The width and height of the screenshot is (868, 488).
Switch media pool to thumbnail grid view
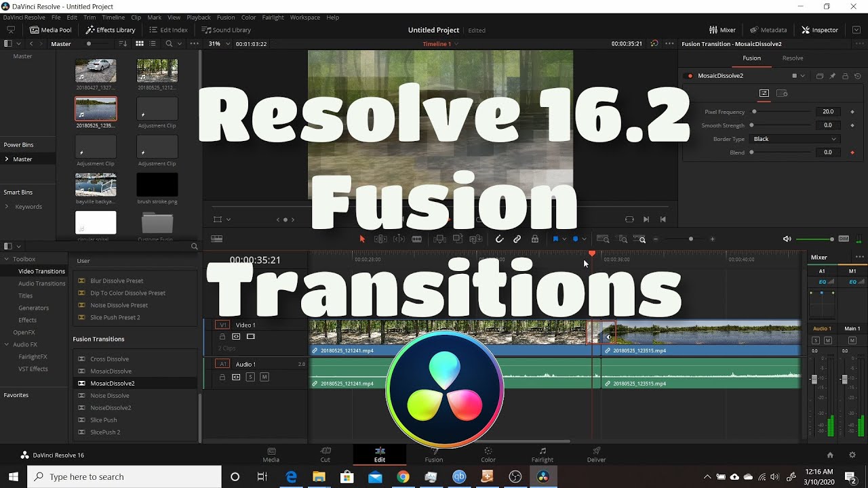(x=139, y=43)
